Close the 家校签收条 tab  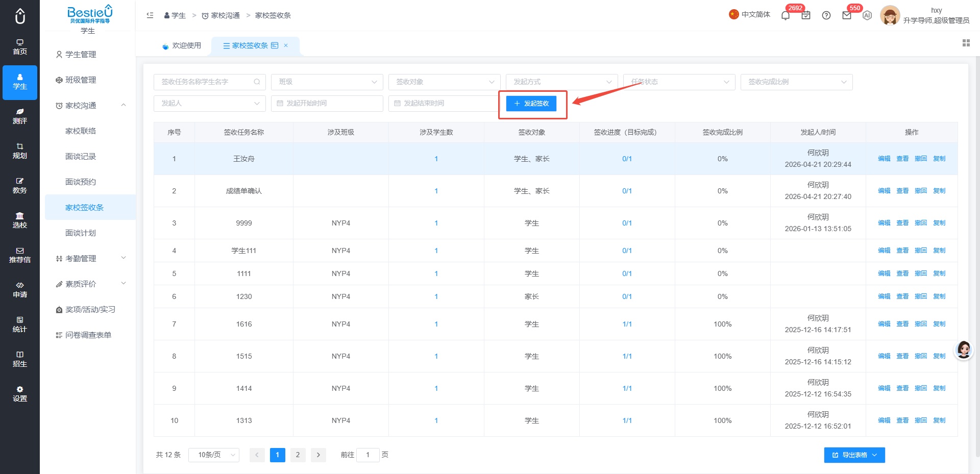pos(286,45)
